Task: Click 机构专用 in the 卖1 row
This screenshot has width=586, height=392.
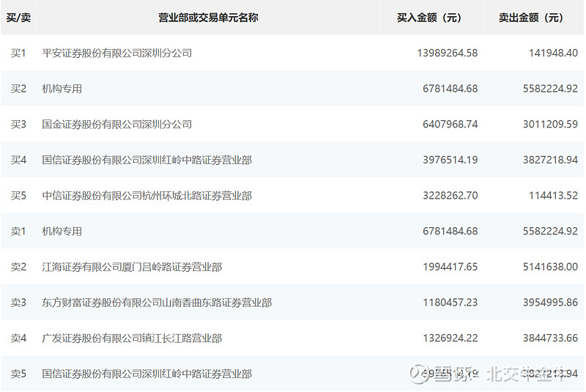Action: 62,232
